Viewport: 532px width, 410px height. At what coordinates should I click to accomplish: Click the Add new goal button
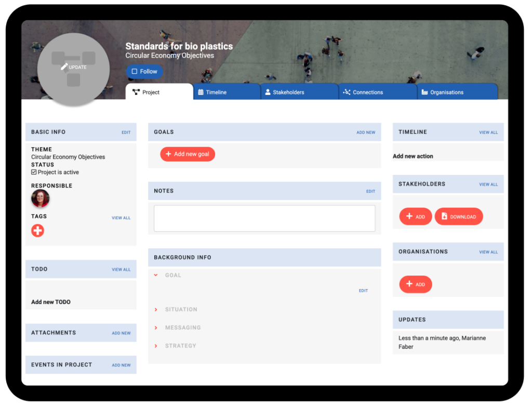click(188, 154)
